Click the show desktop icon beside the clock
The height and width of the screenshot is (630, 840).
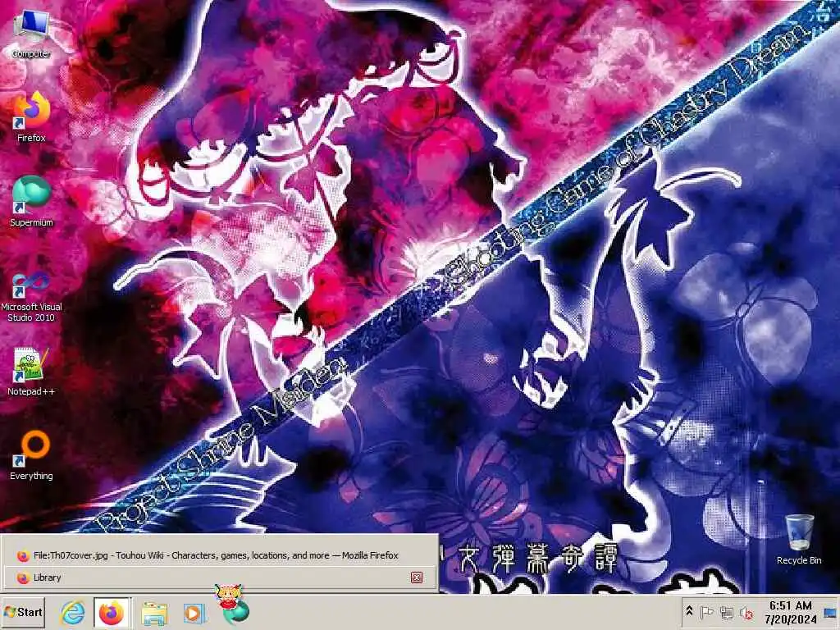click(831, 612)
